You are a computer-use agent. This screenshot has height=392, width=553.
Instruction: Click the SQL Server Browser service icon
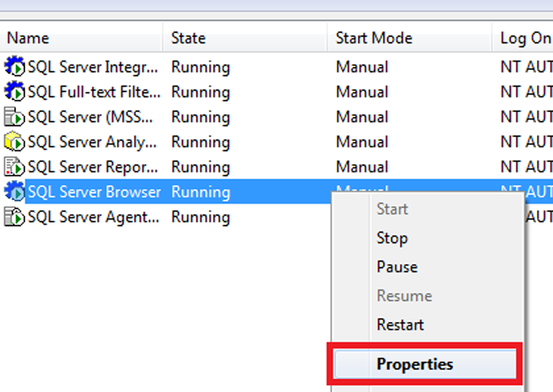(x=15, y=192)
